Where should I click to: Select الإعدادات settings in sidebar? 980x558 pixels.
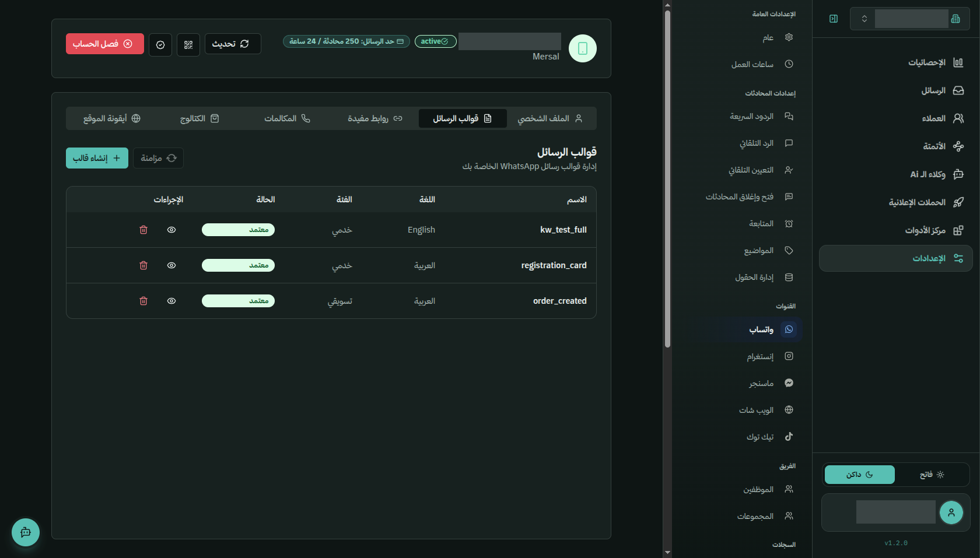[896, 258]
